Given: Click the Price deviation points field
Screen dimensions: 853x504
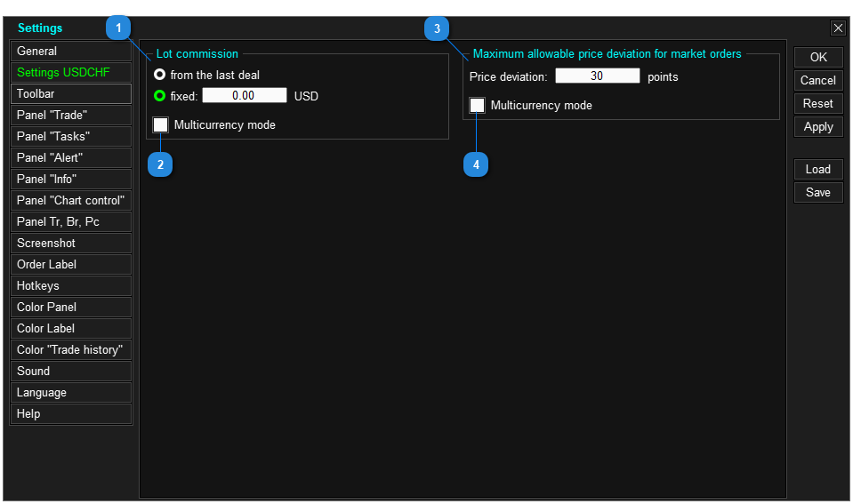Looking at the screenshot, I should (x=598, y=76).
